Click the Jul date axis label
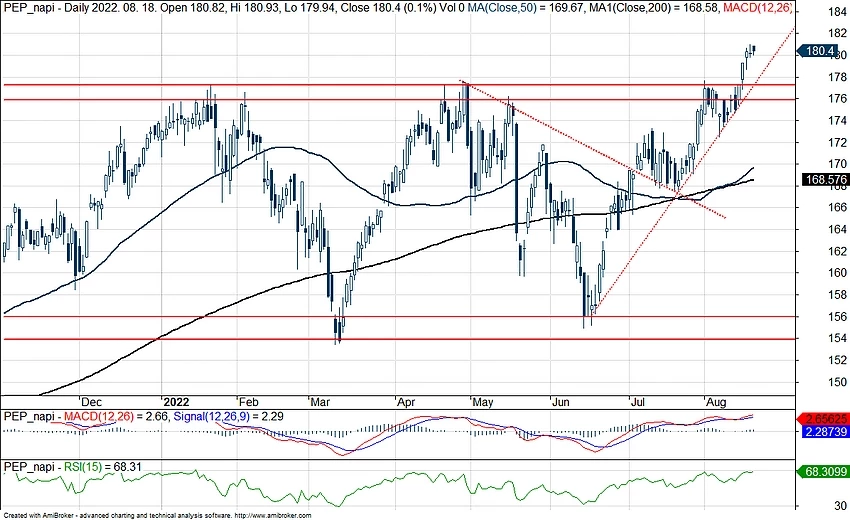This screenshot has height=520, width=850. click(638, 402)
